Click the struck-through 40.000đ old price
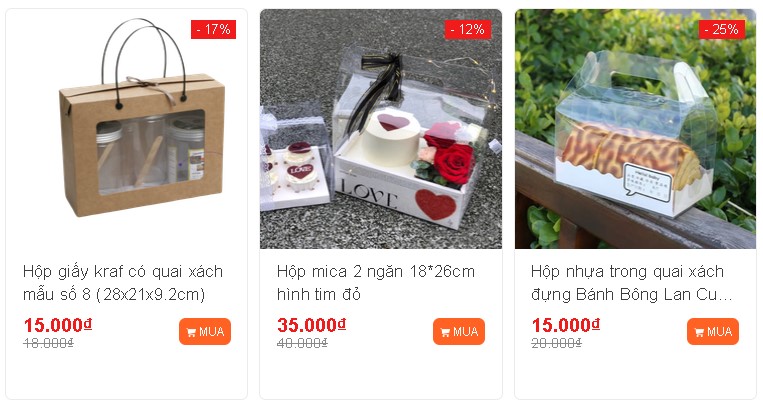763x408 pixels. (x=302, y=343)
